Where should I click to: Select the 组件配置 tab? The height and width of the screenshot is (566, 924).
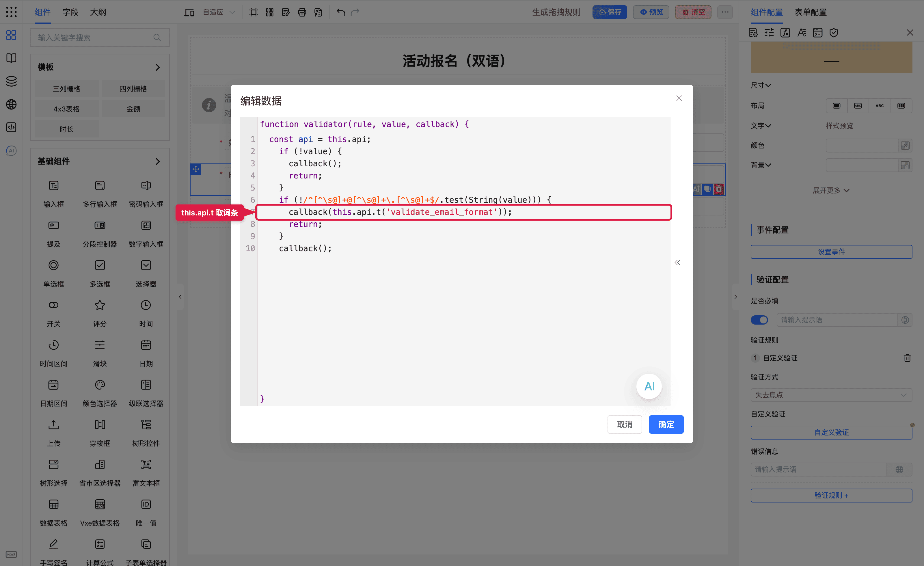pyautogui.click(x=767, y=12)
